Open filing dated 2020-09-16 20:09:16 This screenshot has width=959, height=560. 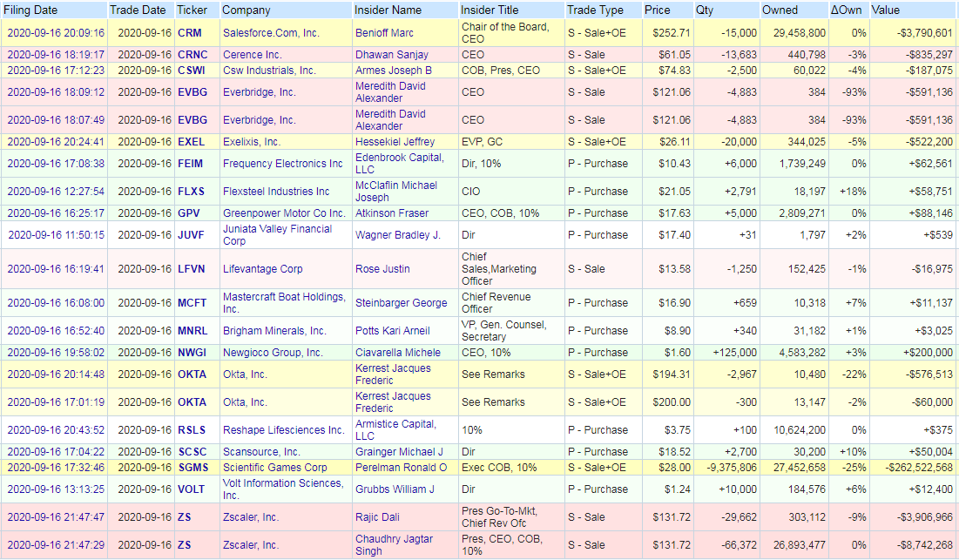click(56, 33)
